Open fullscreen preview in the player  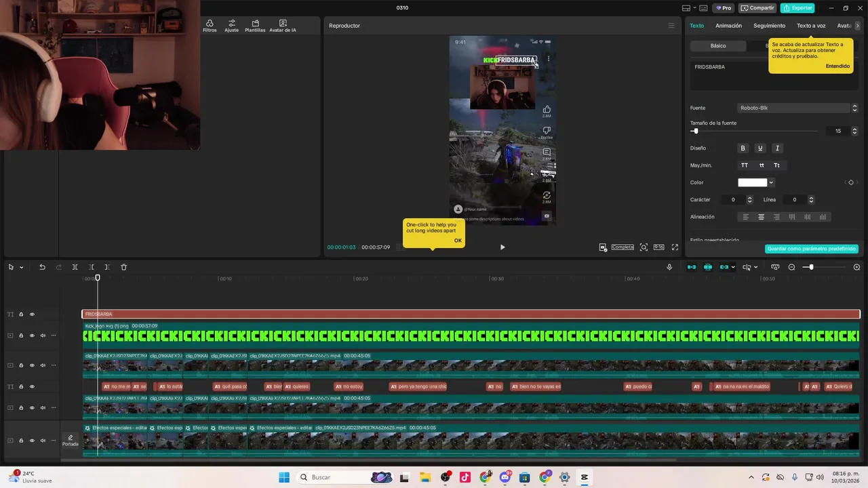click(x=675, y=247)
